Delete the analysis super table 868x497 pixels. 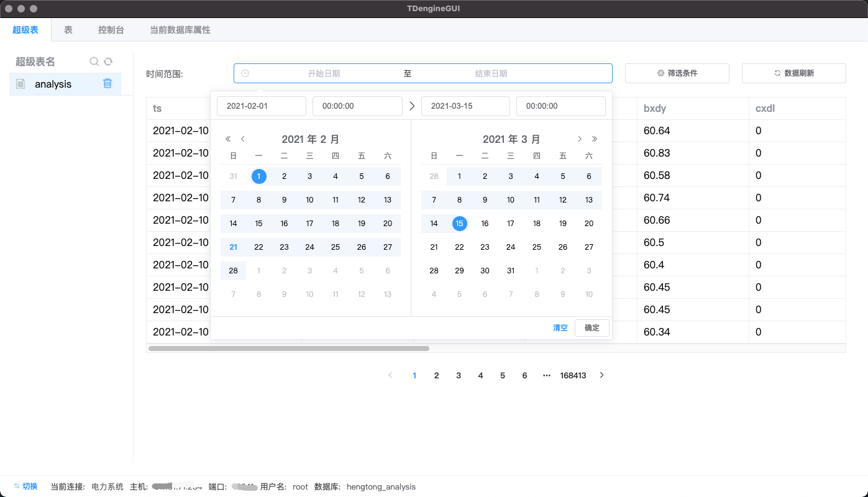[x=107, y=83]
